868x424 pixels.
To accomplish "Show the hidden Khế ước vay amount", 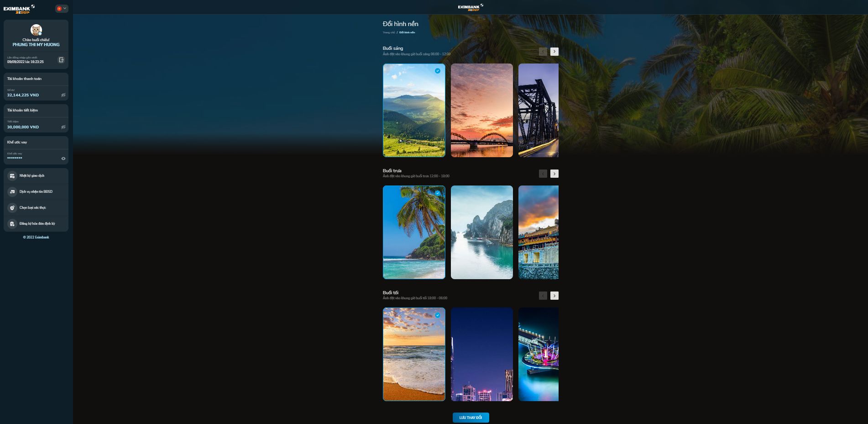I will click(x=63, y=159).
